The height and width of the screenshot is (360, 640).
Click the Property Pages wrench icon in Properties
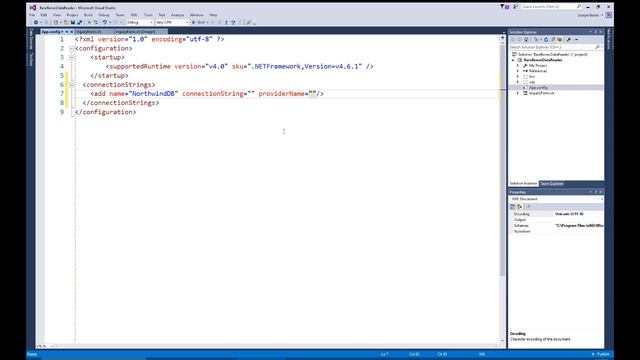(x=529, y=207)
